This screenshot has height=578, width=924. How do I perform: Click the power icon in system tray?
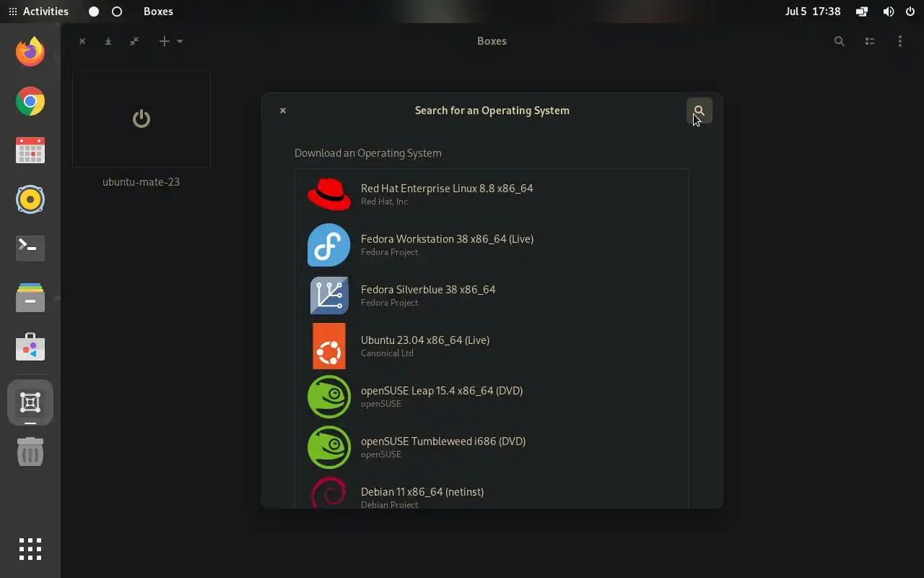(910, 12)
